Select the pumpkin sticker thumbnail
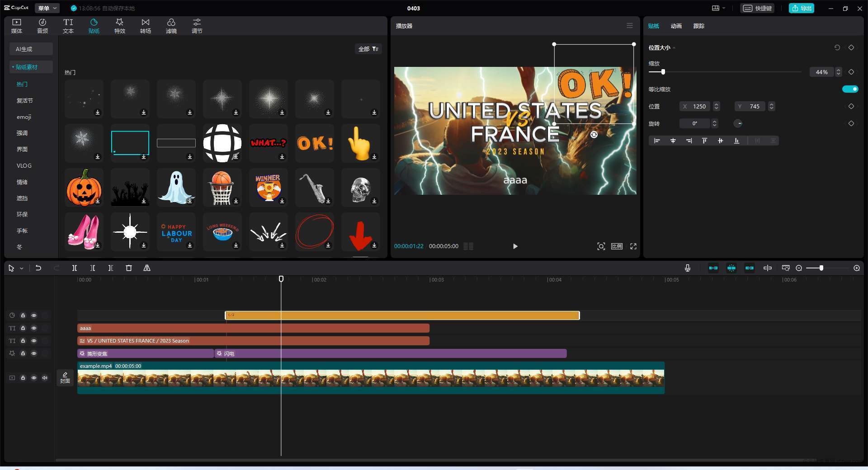Image resolution: width=868 pixels, height=470 pixels. click(84, 188)
